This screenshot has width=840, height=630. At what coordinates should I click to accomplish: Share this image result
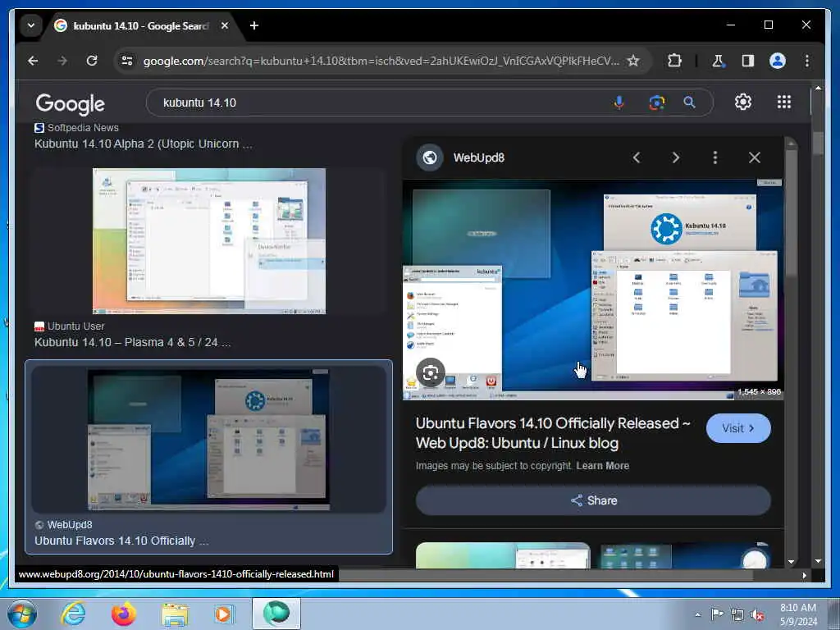[593, 500]
